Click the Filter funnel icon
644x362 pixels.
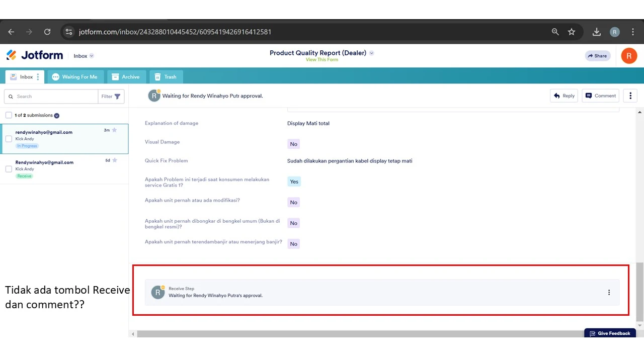point(117,96)
